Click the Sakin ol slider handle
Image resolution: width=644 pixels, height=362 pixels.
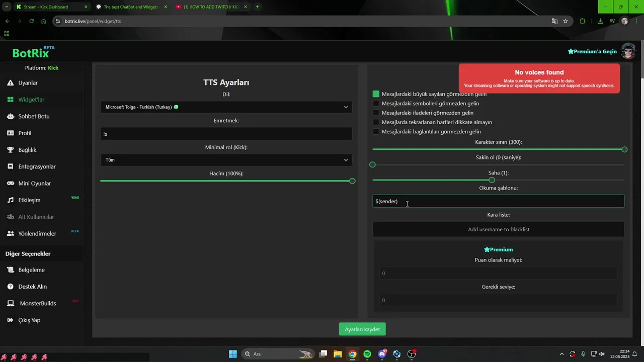point(372,165)
